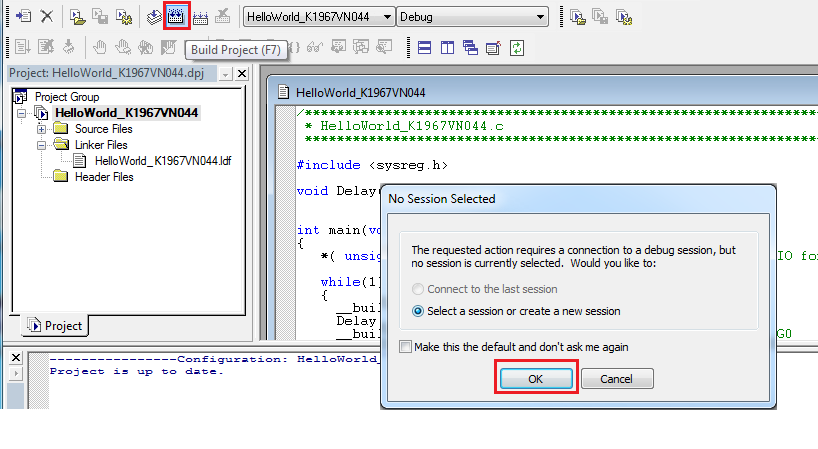Expand the Source Files folder
818x449 pixels.
42,129
